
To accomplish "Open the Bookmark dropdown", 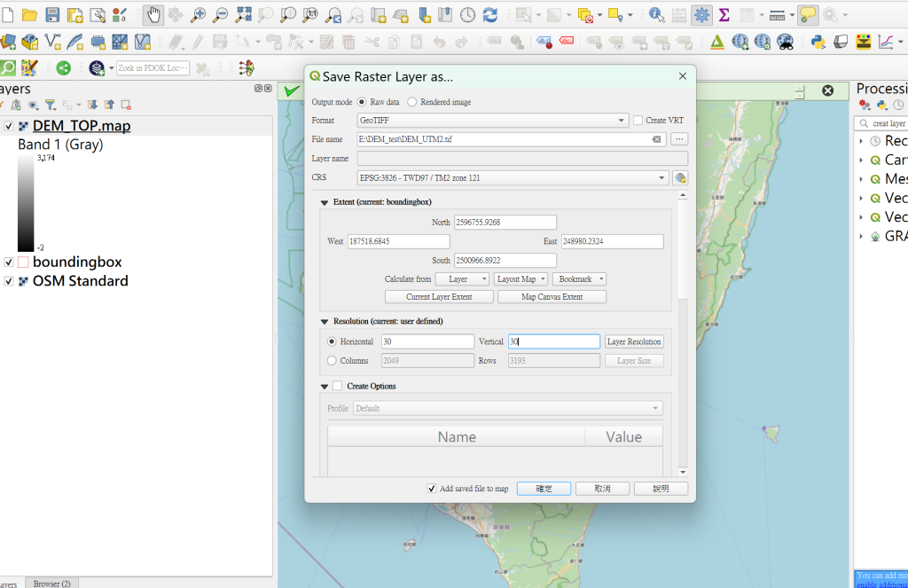I will tap(579, 279).
